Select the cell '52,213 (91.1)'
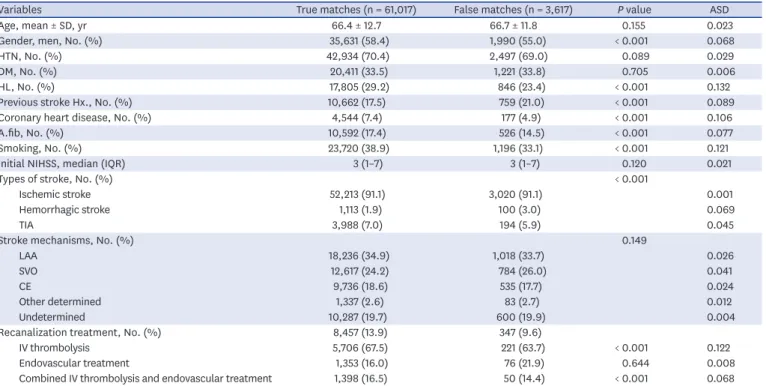Viewport: 766px width, 386px height. pyautogui.click(x=357, y=194)
